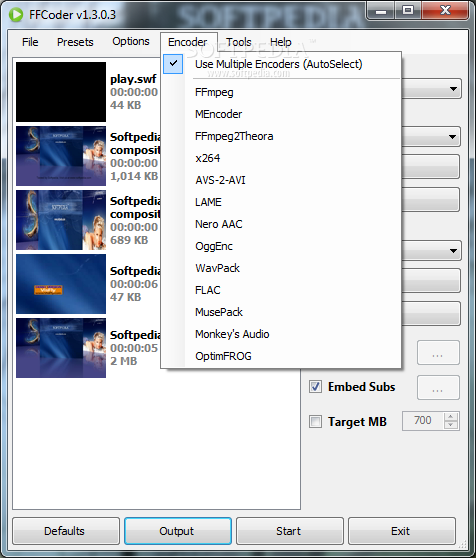Screen dimensions: 476x558
Task: Select FFmpeg encoder
Action: click(x=281, y=93)
